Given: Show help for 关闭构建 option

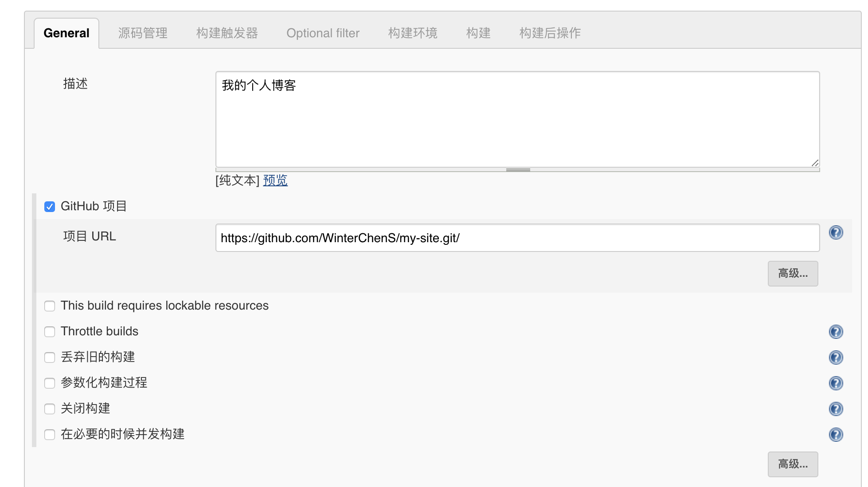Looking at the screenshot, I should click(x=836, y=409).
